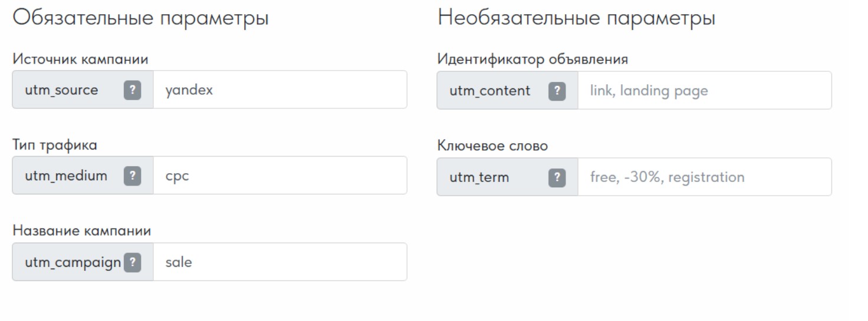
Task: Click the 'Источник кампании' field label
Action: tap(80, 59)
